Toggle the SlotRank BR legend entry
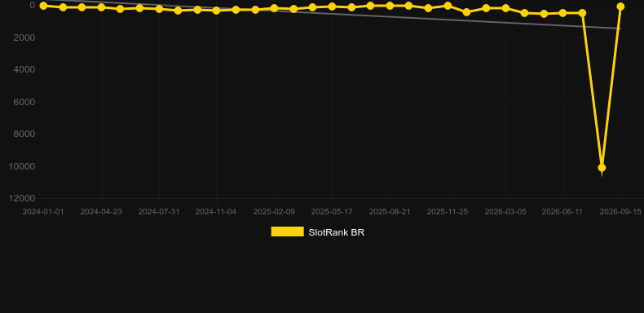The image size is (644, 313). click(x=317, y=232)
